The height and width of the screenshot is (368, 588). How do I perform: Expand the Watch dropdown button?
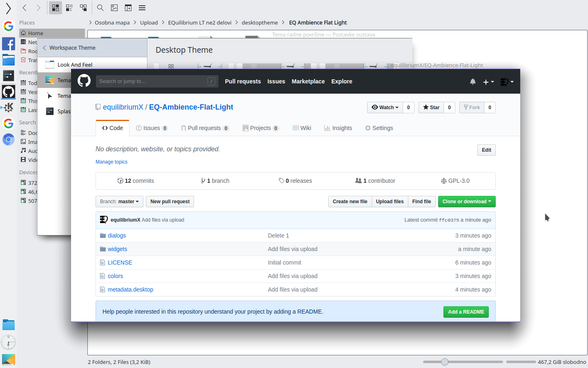[x=385, y=108]
